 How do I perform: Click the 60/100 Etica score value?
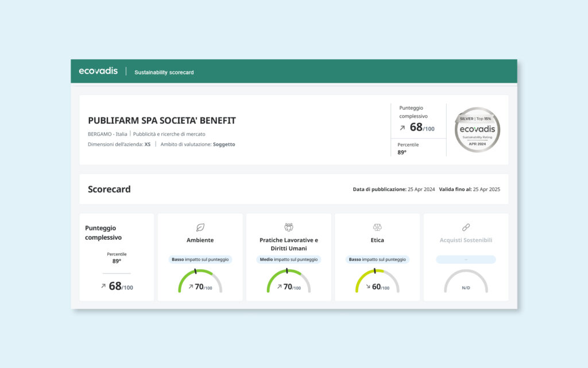coord(381,287)
